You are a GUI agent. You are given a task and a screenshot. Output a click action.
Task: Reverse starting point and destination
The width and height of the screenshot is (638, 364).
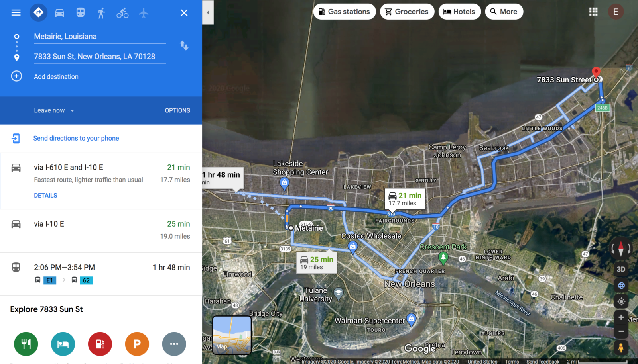(184, 45)
